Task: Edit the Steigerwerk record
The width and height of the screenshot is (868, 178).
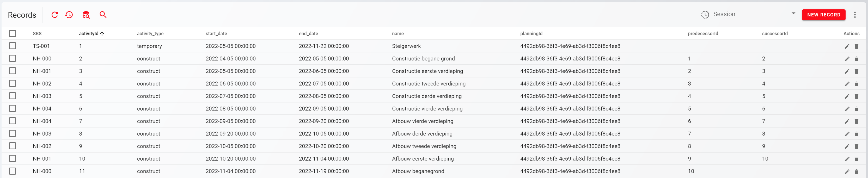Action: (847, 47)
